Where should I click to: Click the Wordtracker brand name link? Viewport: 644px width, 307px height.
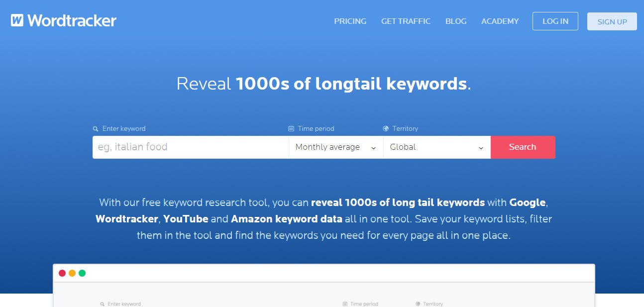coord(72,20)
